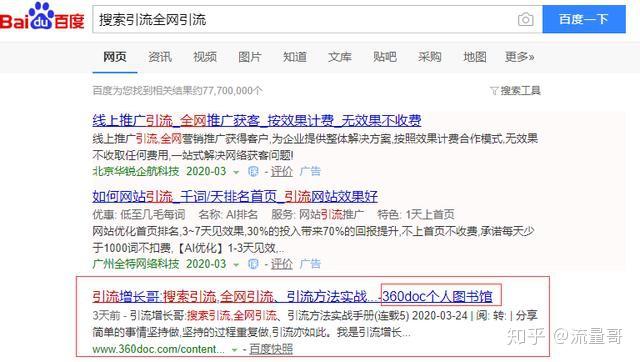Switch to the 资讯 tab
The width and height of the screenshot is (640, 362).
[x=160, y=57]
